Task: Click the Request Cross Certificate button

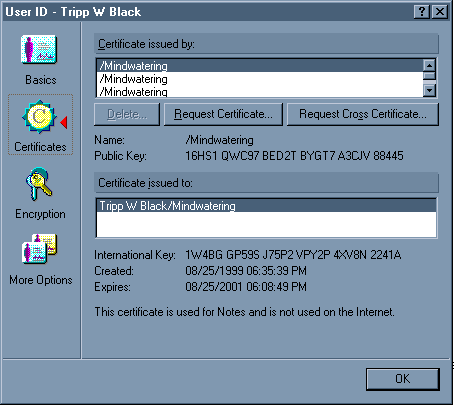Action: 363,114
